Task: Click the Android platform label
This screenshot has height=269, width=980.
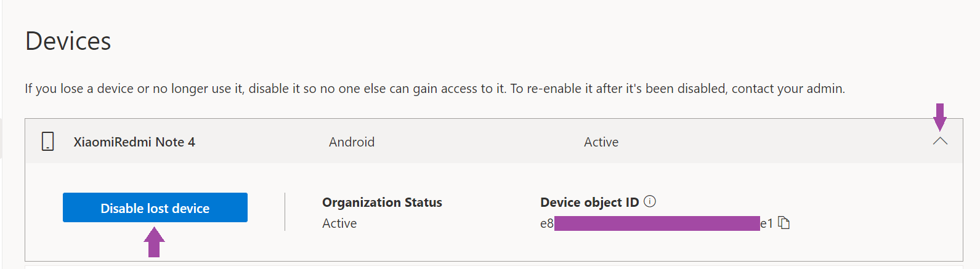Action: [x=352, y=142]
